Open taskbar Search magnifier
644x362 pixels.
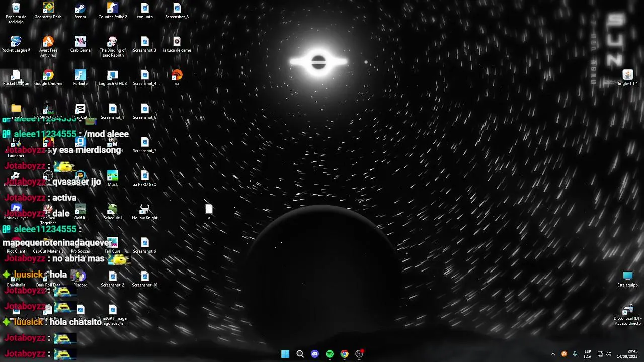tap(300, 354)
